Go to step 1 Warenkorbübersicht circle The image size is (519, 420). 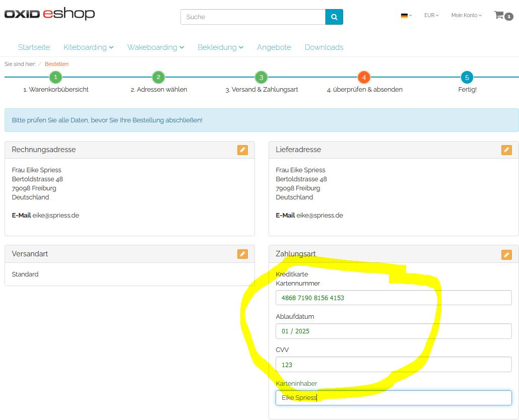coord(56,78)
